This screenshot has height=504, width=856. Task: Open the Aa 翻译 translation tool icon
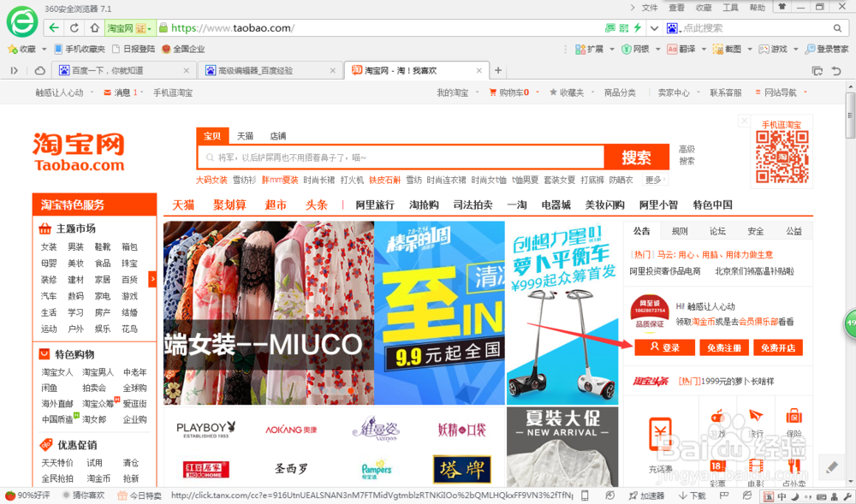pos(671,49)
